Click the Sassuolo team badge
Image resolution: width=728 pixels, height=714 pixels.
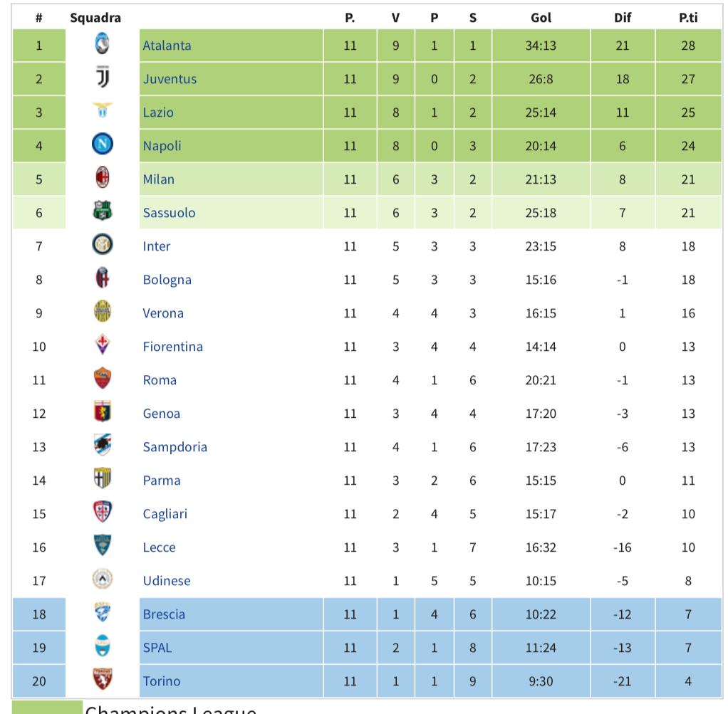pos(103,212)
